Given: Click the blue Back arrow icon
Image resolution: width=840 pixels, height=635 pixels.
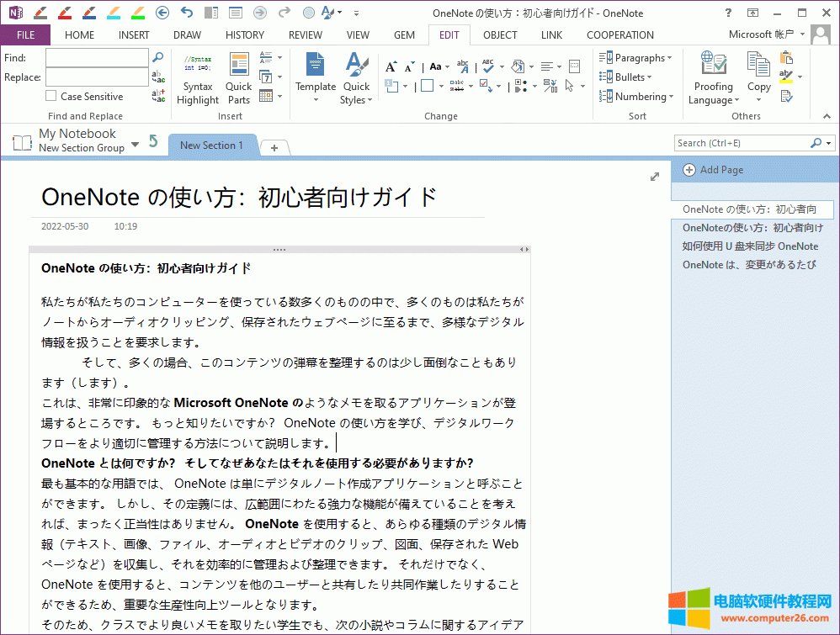Looking at the screenshot, I should click(x=162, y=13).
